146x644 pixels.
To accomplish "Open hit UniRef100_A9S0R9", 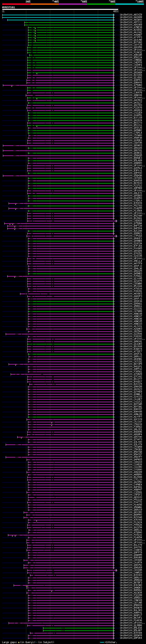I will 131,25.
